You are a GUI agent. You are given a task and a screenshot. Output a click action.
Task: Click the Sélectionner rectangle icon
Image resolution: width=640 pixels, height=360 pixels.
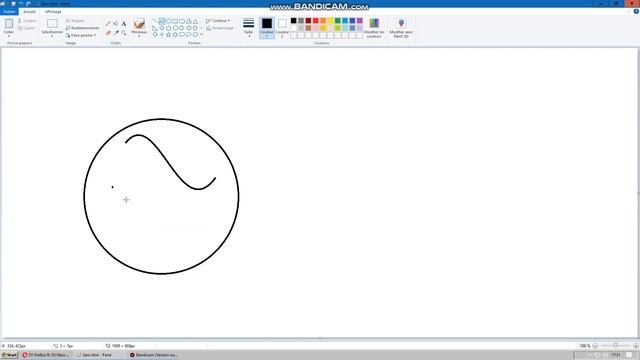pyautogui.click(x=52, y=24)
